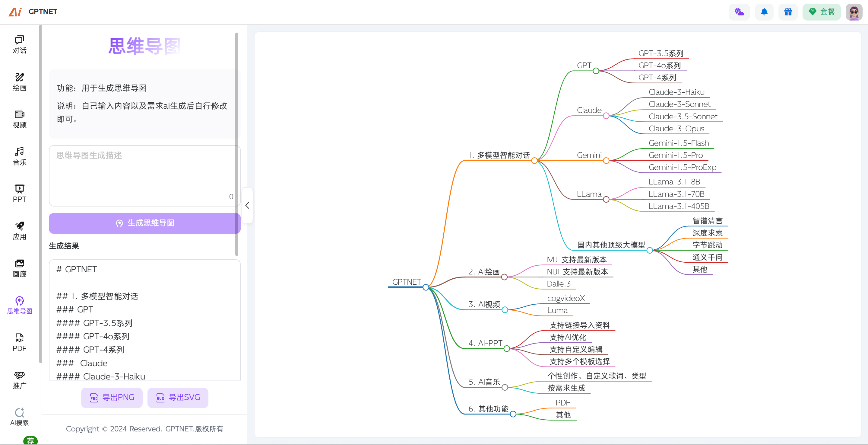Viewport: 868px width, 445px height.
Task: Click the Claude-3.5-Sonnet node
Action: (x=683, y=117)
